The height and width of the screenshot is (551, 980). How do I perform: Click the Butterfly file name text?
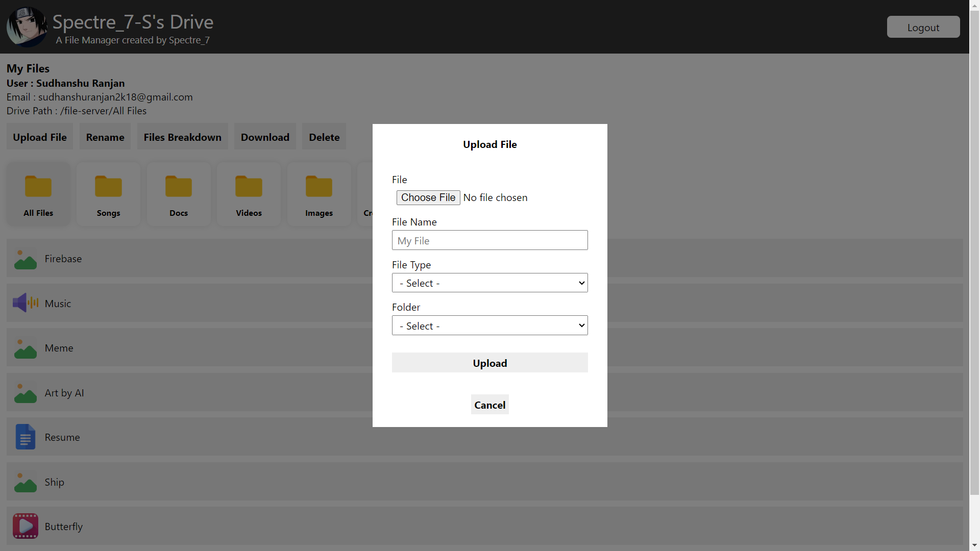pyautogui.click(x=63, y=527)
